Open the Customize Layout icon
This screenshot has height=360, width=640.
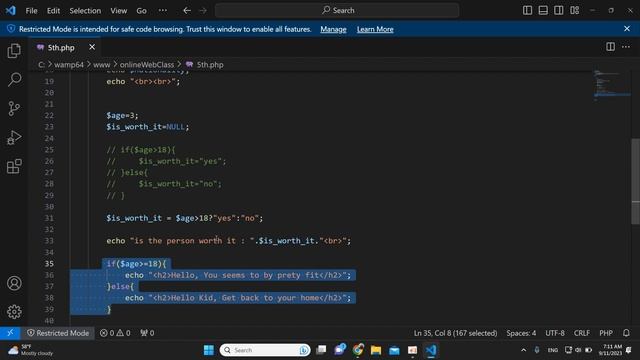[x=575, y=10]
